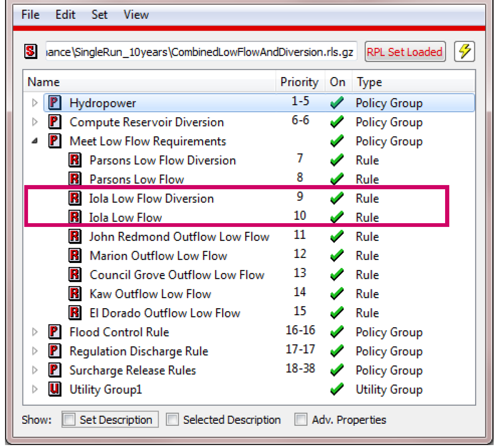Expand the Surcharge Release Rules group

coord(35,370)
